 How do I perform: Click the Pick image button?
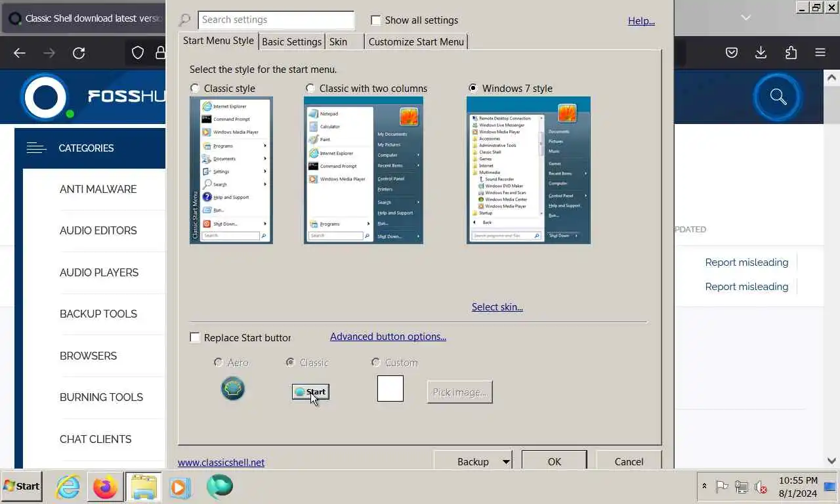459,392
